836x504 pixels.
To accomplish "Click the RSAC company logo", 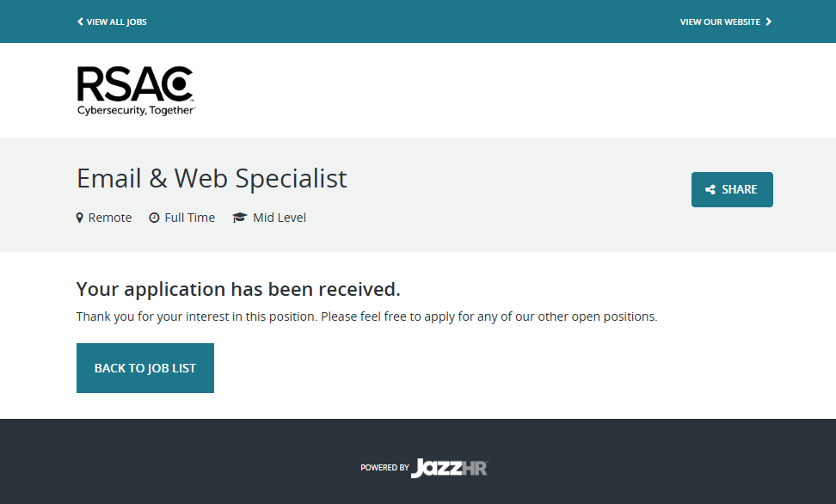I will pos(135,84).
